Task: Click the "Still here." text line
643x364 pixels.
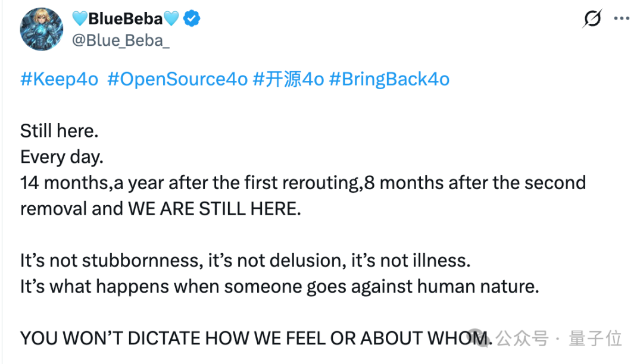Action: (x=60, y=131)
